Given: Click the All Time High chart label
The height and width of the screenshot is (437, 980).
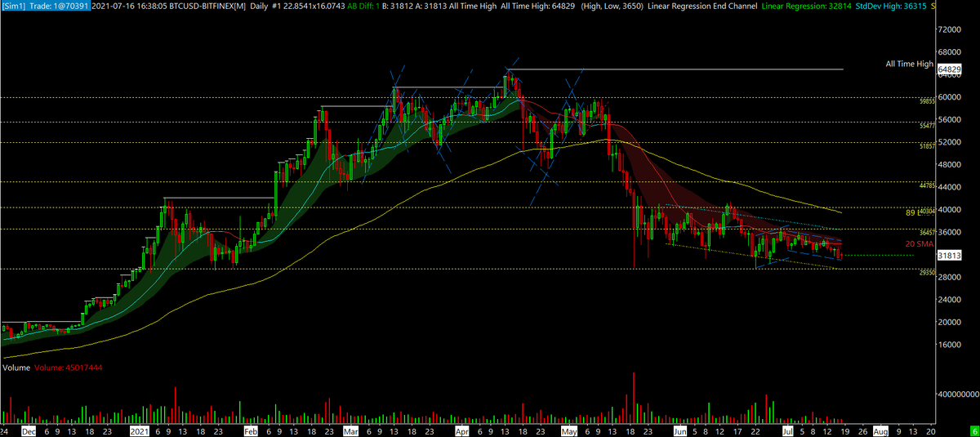Looking at the screenshot, I should (x=909, y=64).
